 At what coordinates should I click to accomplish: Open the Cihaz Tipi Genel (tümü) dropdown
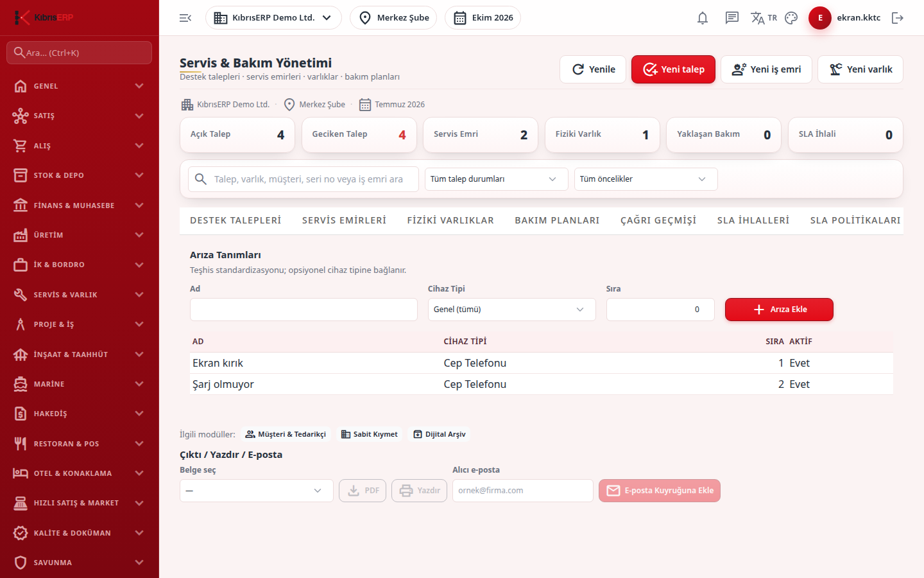click(511, 310)
